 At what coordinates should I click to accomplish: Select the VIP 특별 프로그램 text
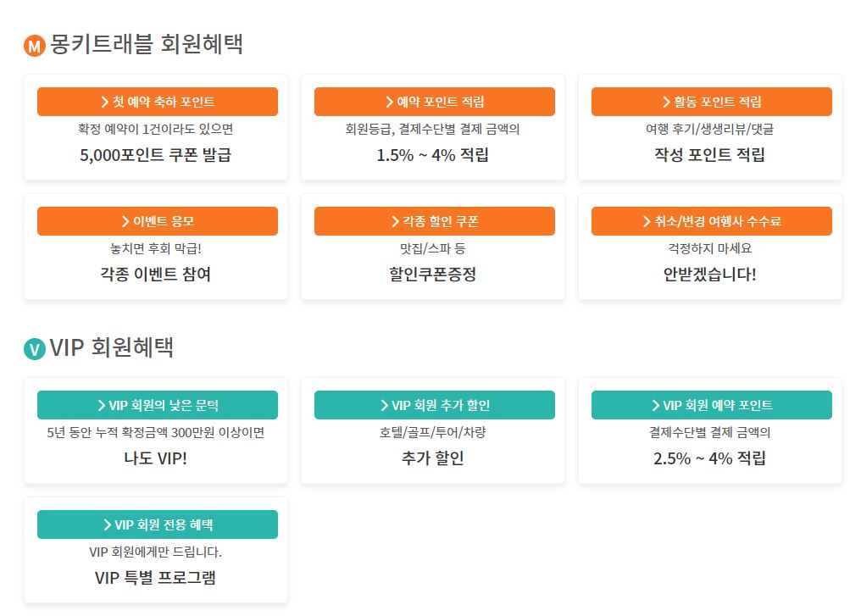[155, 578]
